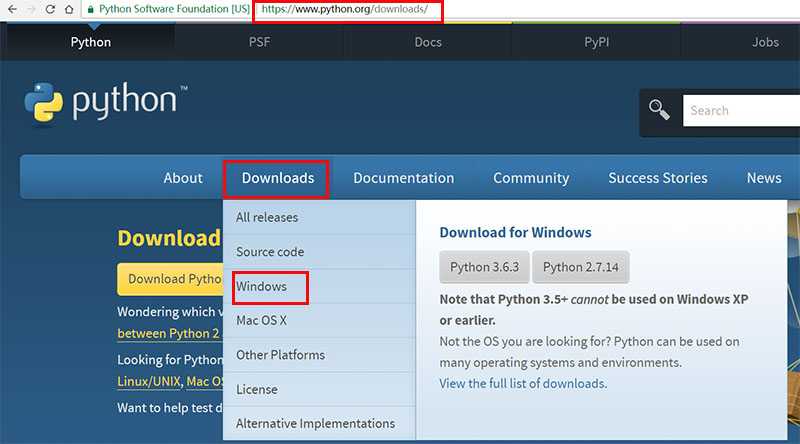Viewport: 800px width, 444px height.
Task: Open the News navigation menu
Action: click(764, 178)
